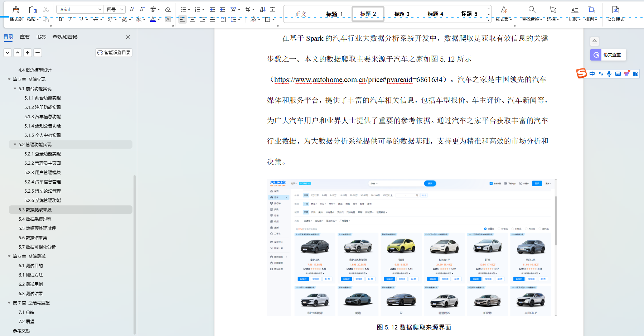Toggle superscript X² formatting
This screenshot has height=336, width=644.
(110, 19)
